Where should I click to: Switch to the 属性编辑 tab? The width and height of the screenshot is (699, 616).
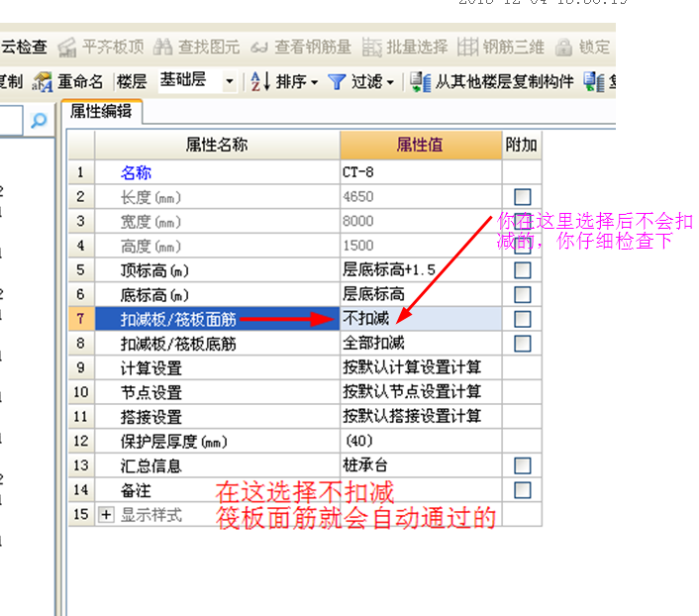click(x=101, y=111)
